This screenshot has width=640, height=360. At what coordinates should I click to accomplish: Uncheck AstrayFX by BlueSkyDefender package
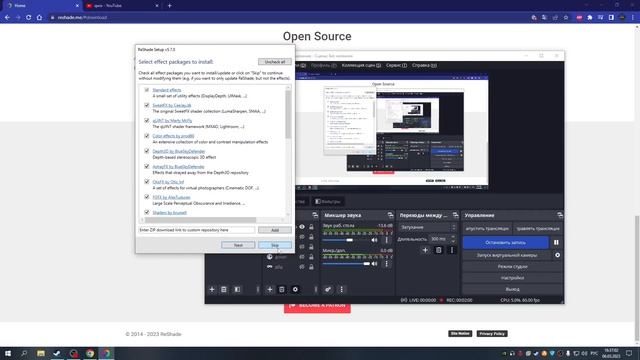147,166
